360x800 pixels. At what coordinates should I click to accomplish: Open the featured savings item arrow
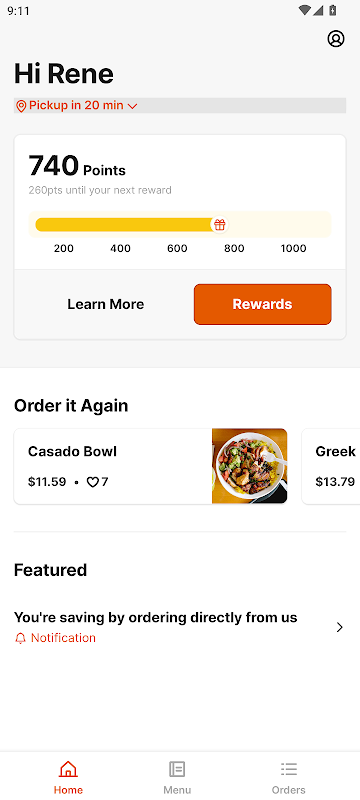pyautogui.click(x=340, y=628)
